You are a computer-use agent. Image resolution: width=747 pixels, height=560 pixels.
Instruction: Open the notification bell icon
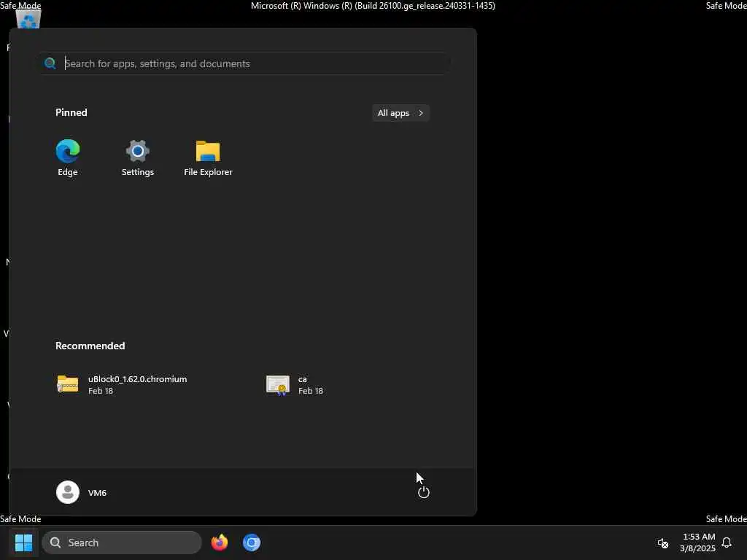727,542
